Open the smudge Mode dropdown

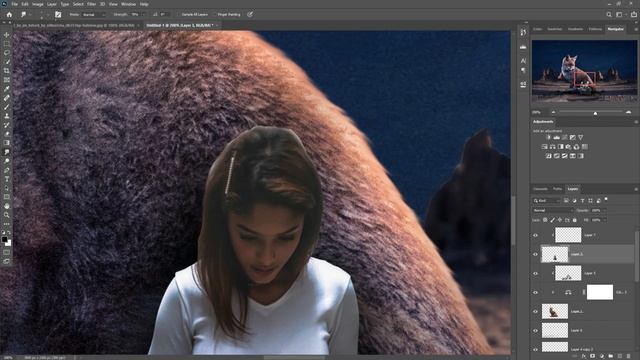pos(94,14)
